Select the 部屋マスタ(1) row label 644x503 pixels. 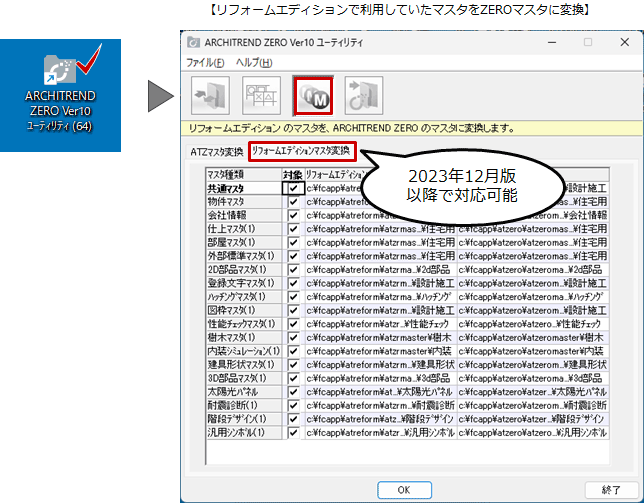244,243
